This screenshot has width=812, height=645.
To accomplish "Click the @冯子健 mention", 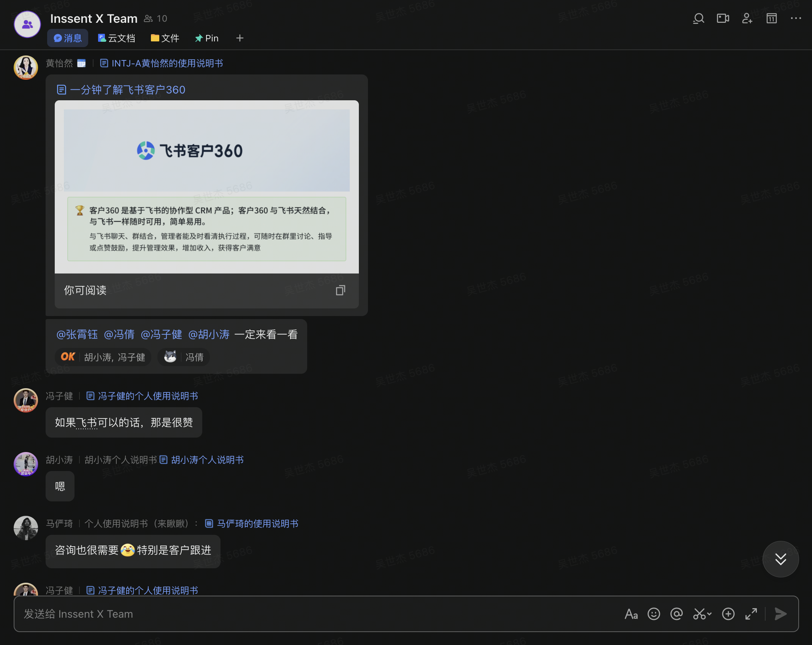I will [x=162, y=334].
